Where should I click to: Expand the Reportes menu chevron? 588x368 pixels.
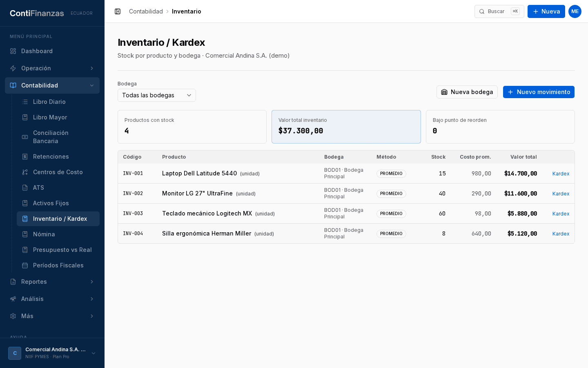click(x=92, y=282)
